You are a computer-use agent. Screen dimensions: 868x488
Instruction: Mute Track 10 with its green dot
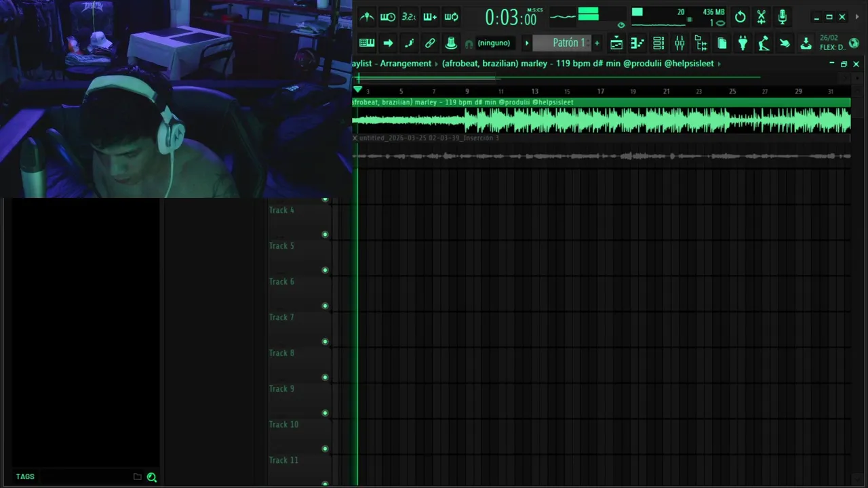325,449
